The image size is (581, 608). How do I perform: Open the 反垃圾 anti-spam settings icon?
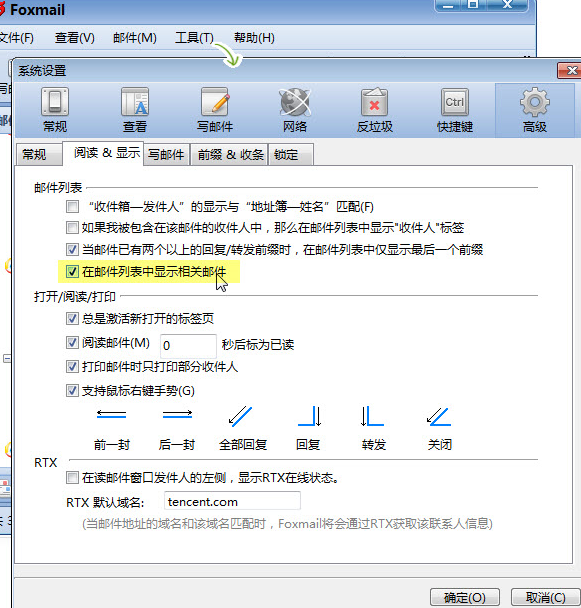pyautogui.click(x=375, y=110)
